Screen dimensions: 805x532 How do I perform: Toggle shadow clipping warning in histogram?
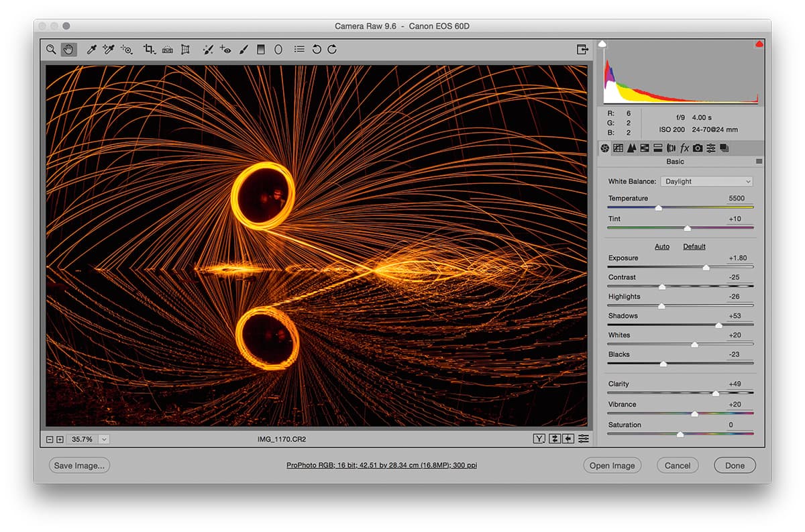[x=602, y=44]
